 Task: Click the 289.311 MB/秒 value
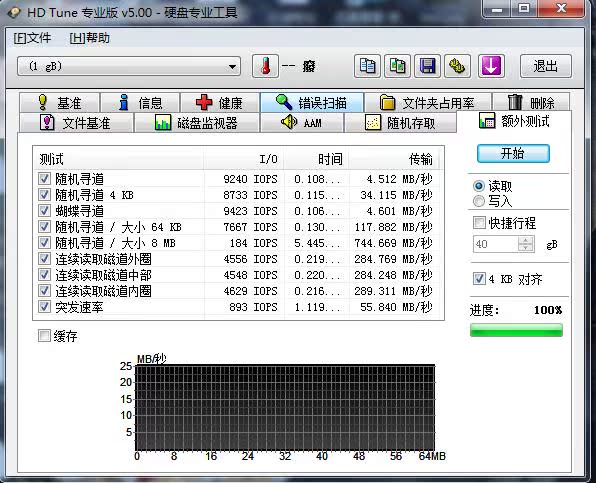point(393,291)
